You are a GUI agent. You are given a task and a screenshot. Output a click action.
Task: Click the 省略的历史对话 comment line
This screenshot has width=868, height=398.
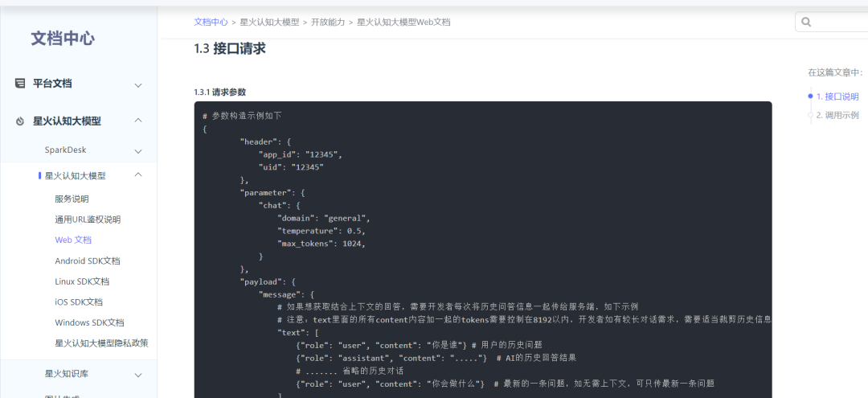350,371
